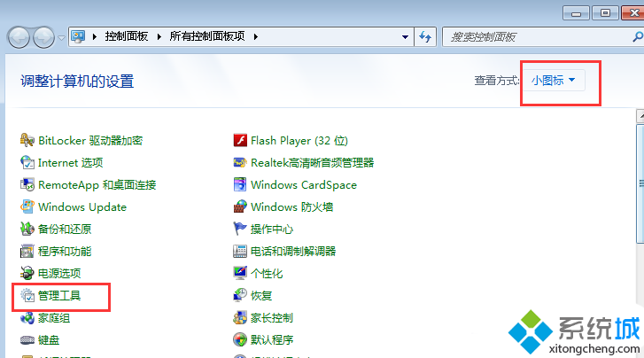Open the Internet 选项 icon
644x358 pixels.
(x=27, y=163)
